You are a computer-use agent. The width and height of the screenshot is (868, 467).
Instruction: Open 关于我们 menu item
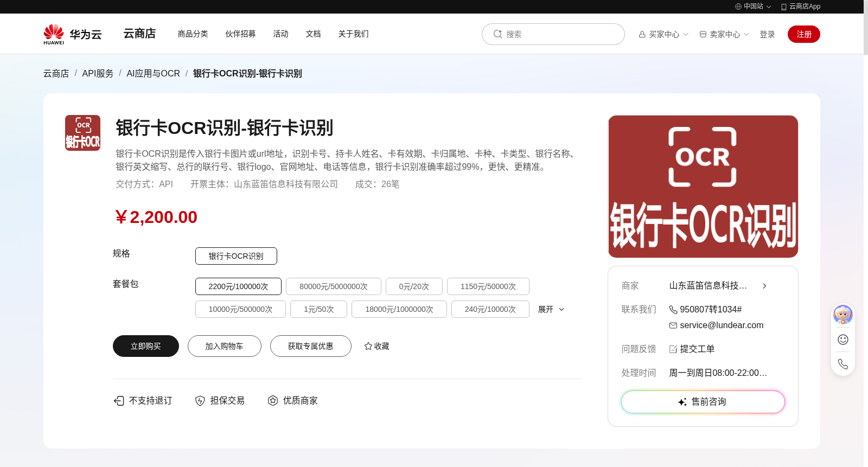[353, 34]
